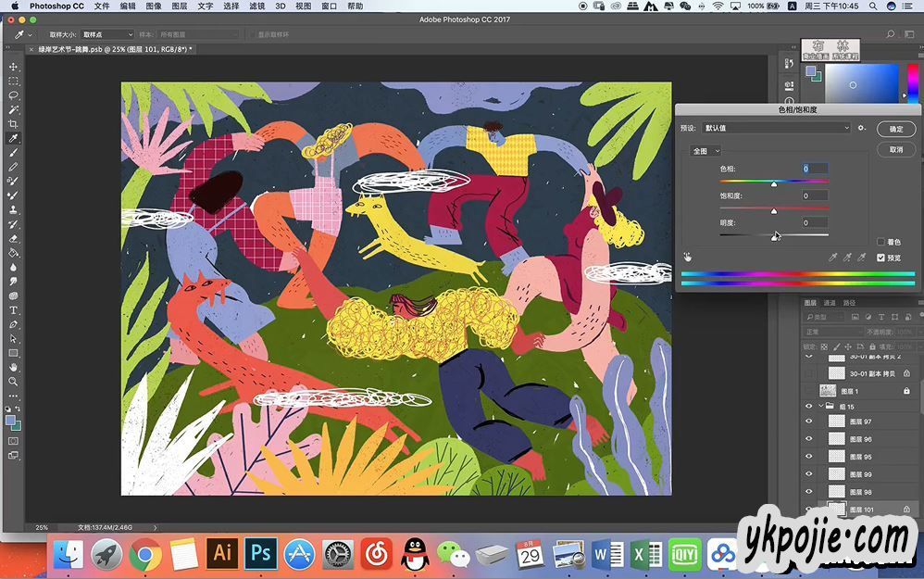Switch to the 通道 channels tab
Image resolution: width=924 pixels, height=579 pixels.
(x=830, y=303)
